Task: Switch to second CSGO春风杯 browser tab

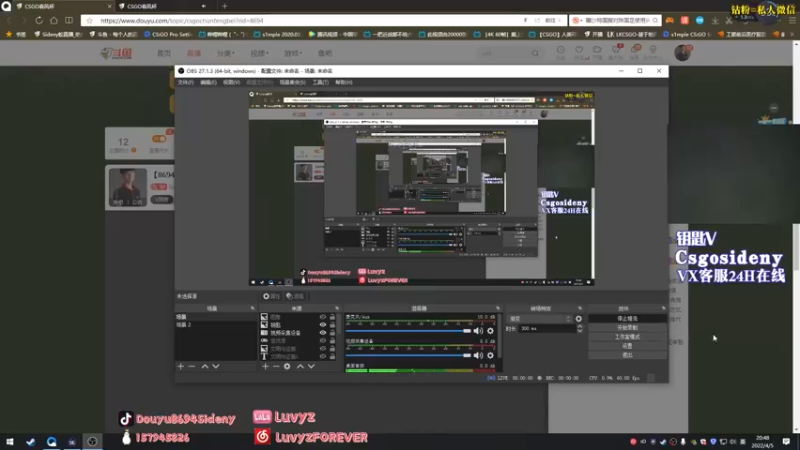Action: (161, 6)
